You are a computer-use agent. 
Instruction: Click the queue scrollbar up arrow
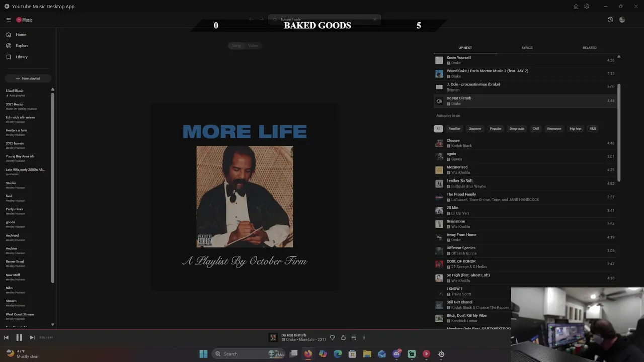[619, 57]
